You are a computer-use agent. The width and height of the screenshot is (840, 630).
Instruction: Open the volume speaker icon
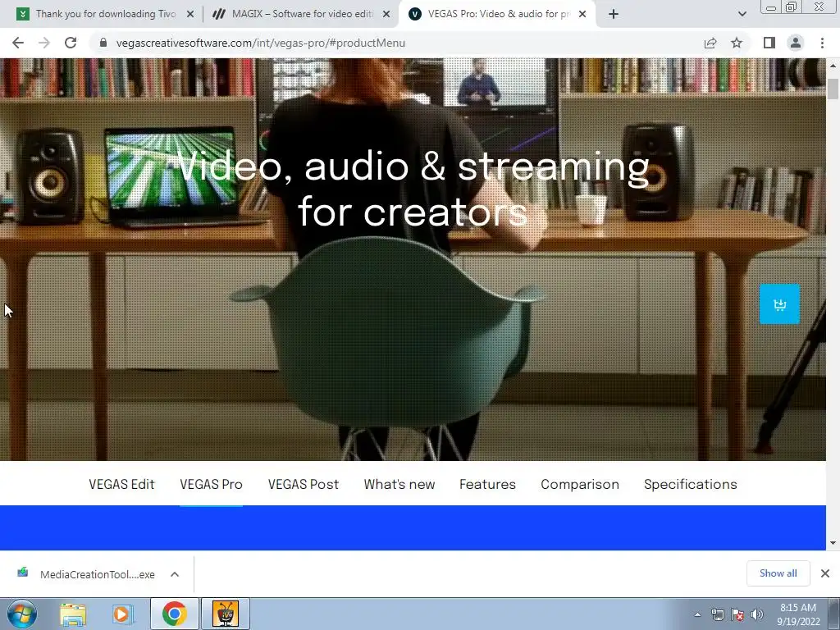[757, 614]
